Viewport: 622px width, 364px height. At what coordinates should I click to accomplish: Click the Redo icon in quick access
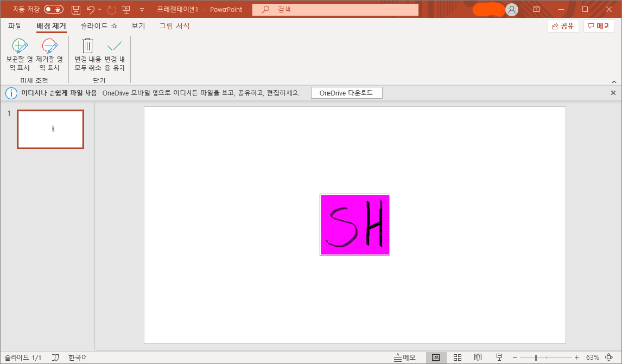[x=112, y=10]
